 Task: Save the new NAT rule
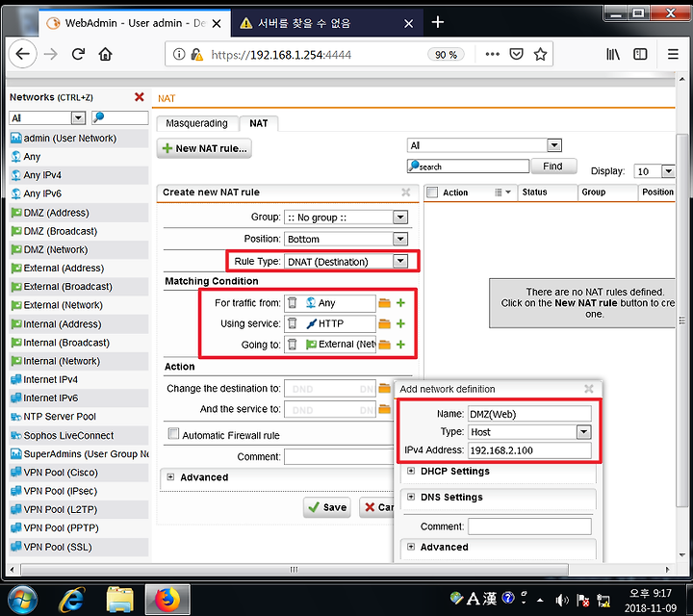pyautogui.click(x=327, y=507)
